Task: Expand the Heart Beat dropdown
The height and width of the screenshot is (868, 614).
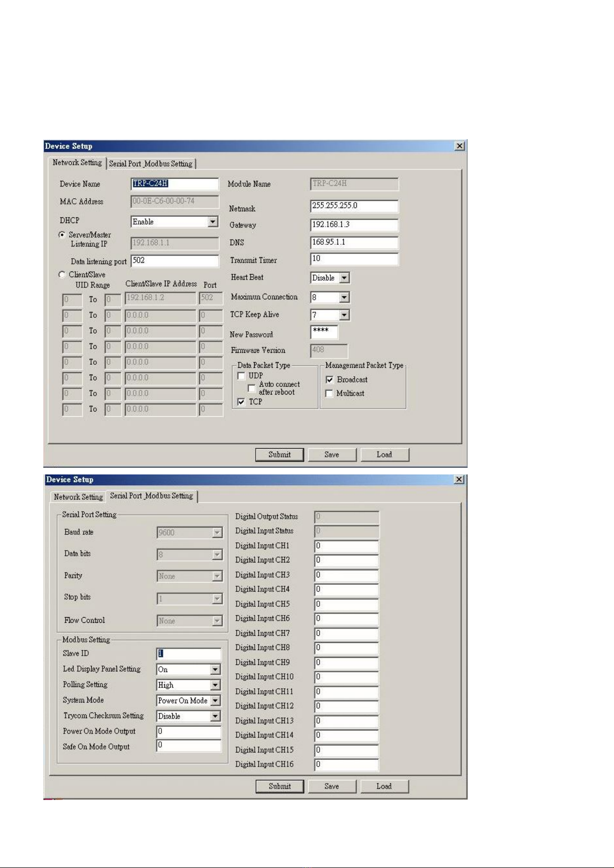Action: click(344, 278)
